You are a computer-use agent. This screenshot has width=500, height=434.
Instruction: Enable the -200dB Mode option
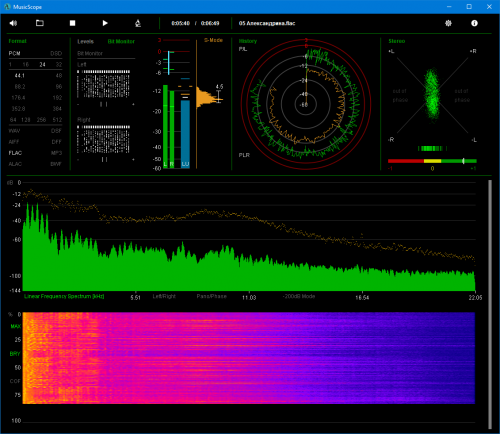click(299, 296)
